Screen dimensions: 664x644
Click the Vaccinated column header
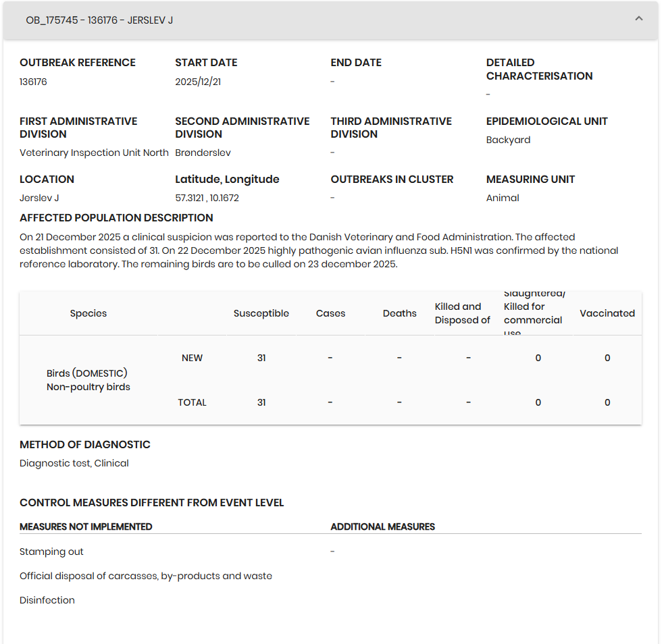(607, 313)
